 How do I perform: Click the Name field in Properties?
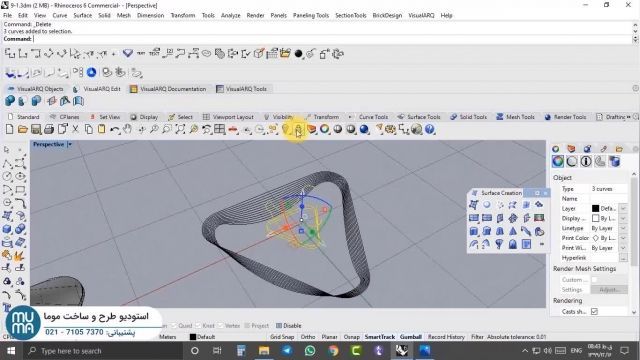click(x=608, y=199)
